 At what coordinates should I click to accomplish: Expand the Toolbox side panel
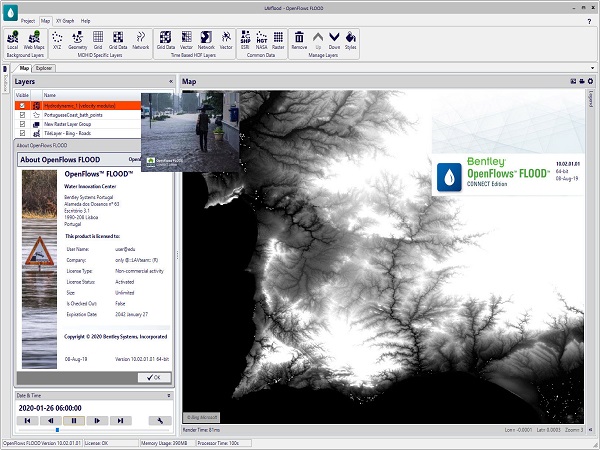[x=5, y=79]
